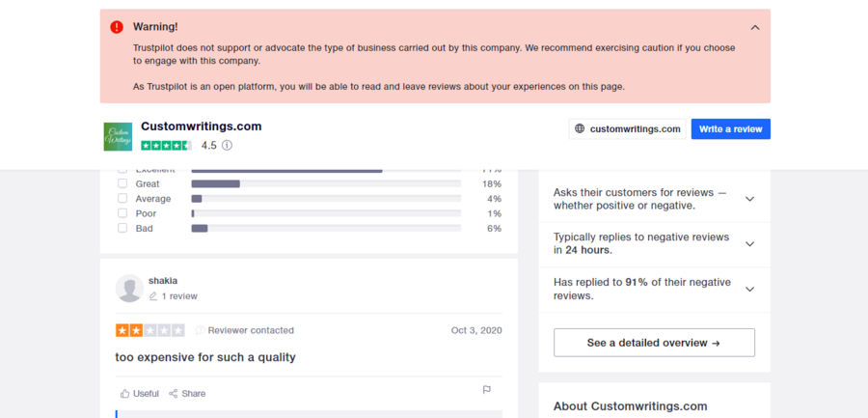
Task: Click the globe icon beside customwritings.com
Action: [x=580, y=128]
